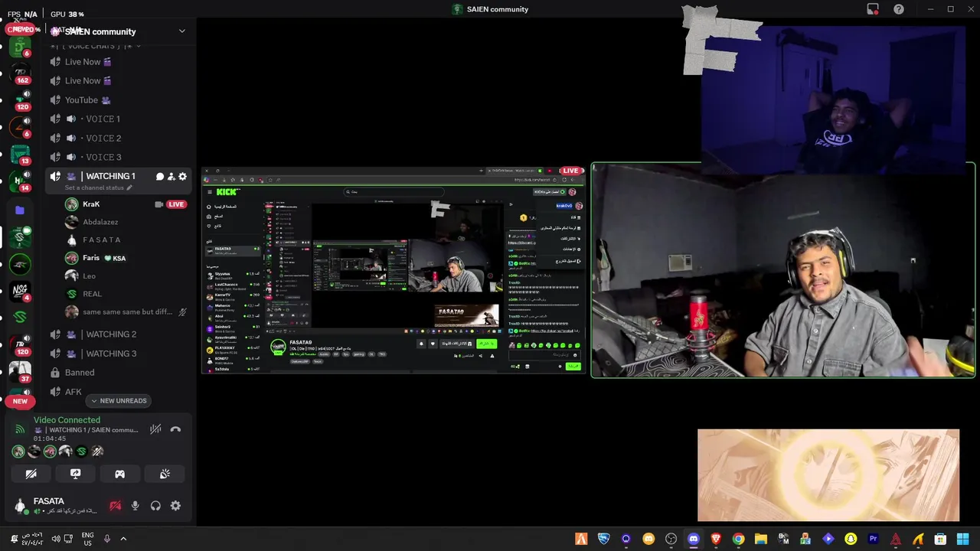Select user REAL in voice list

pos(126,294)
